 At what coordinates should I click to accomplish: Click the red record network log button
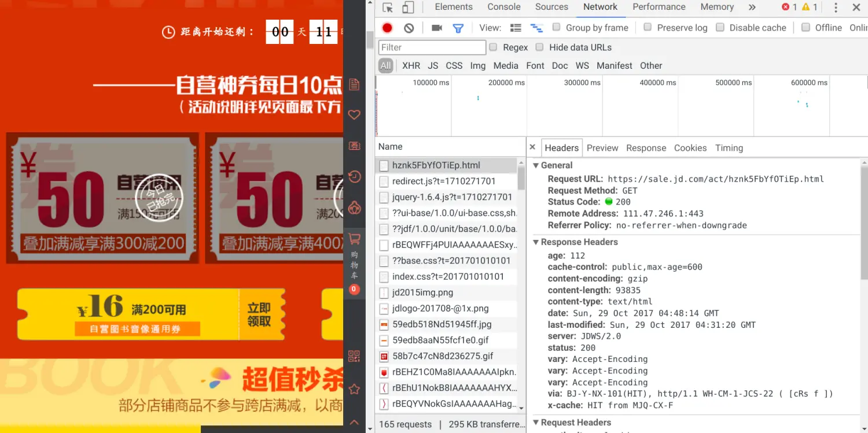tap(388, 28)
